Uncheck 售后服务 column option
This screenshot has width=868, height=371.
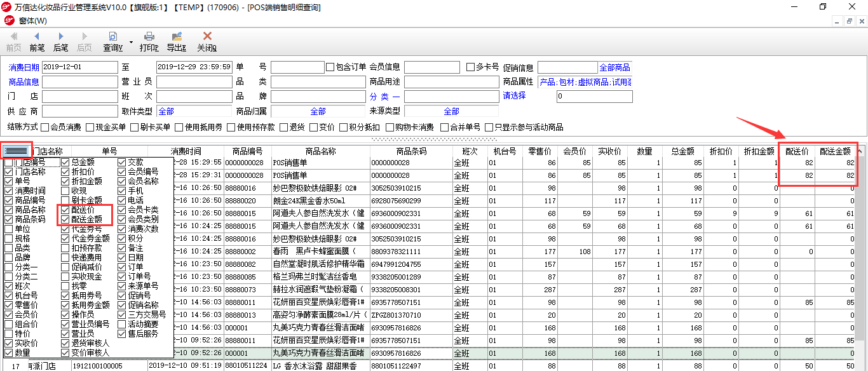click(x=122, y=334)
